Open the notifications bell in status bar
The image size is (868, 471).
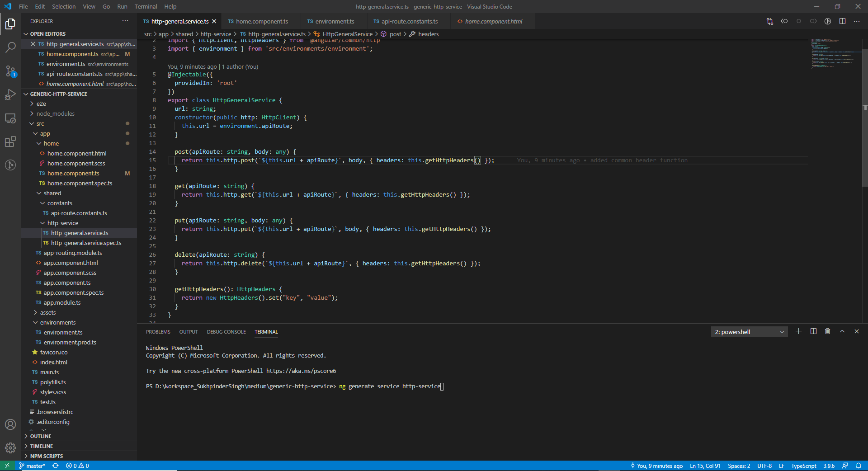click(859, 466)
